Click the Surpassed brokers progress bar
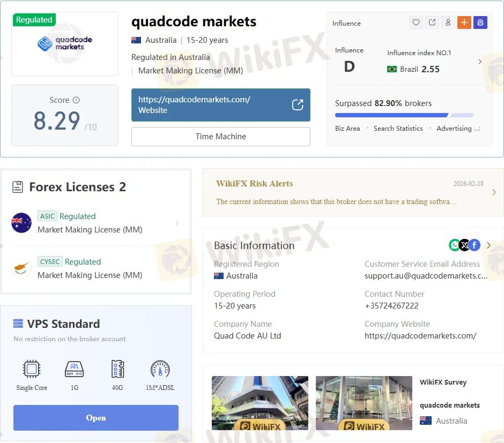The height and width of the screenshot is (443, 504). 404,115
